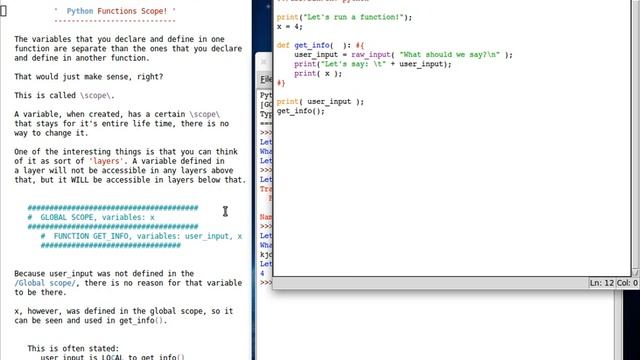Image resolution: width=640 pixels, height=360 pixels.
Task: Click the last '>>>' prompt in Python Shell
Action: 266,282
